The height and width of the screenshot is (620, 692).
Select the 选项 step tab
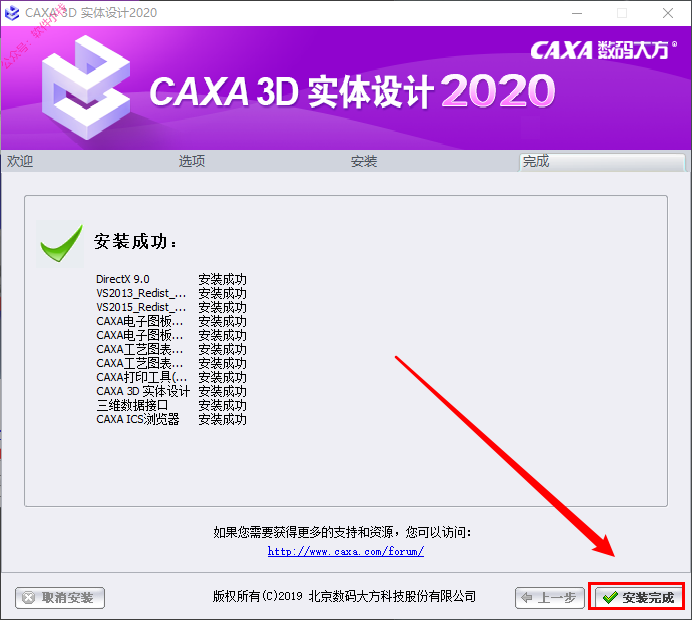192,161
